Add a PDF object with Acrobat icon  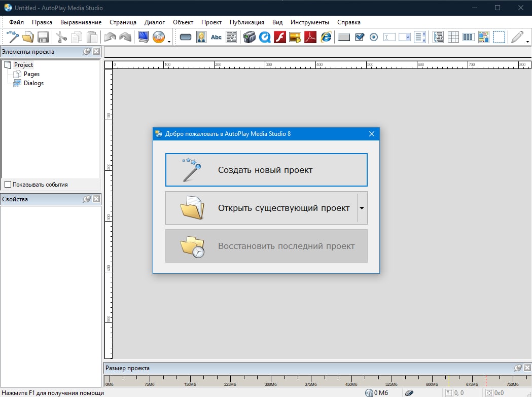click(x=310, y=37)
